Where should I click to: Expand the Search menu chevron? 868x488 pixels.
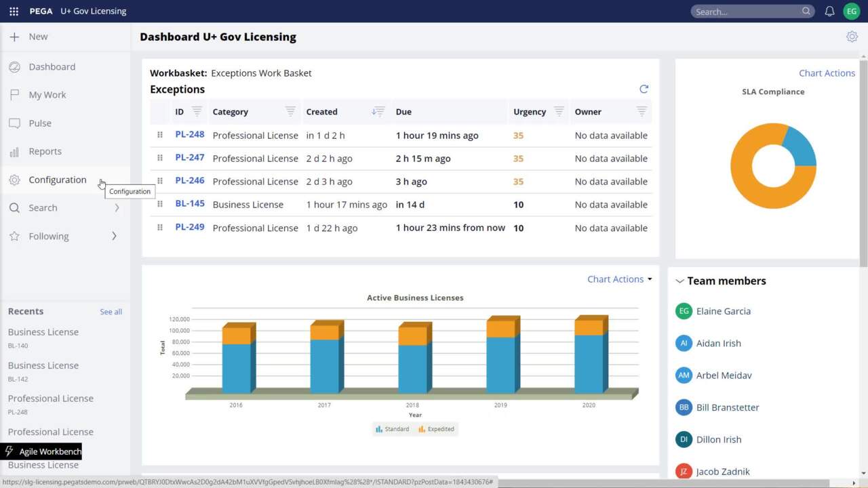pyautogui.click(x=117, y=208)
